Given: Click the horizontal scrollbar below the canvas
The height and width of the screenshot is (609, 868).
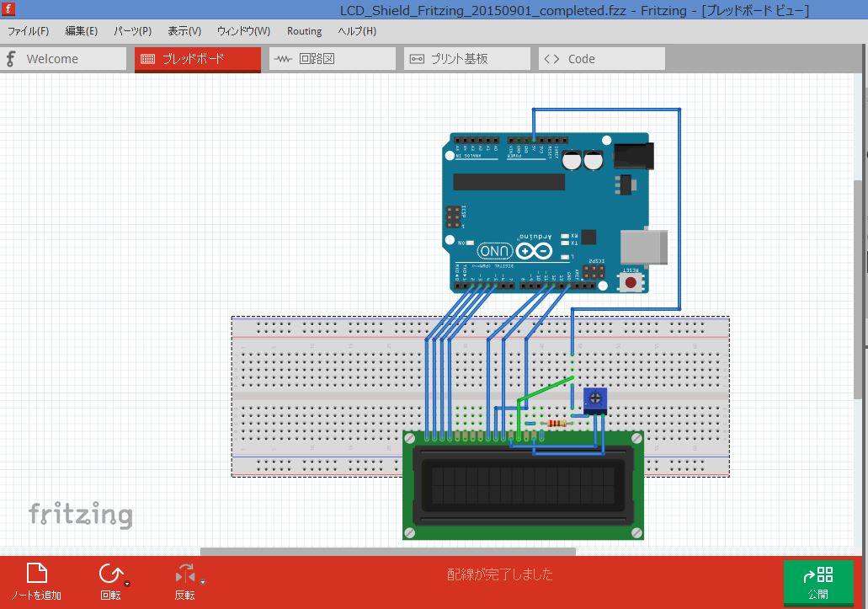Looking at the screenshot, I should tap(387, 552).
